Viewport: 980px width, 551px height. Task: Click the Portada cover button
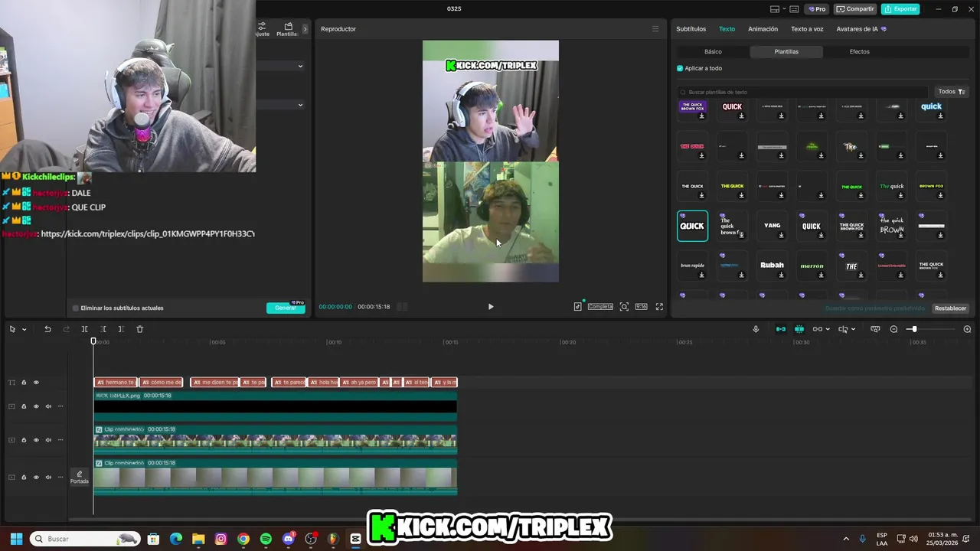80,478
